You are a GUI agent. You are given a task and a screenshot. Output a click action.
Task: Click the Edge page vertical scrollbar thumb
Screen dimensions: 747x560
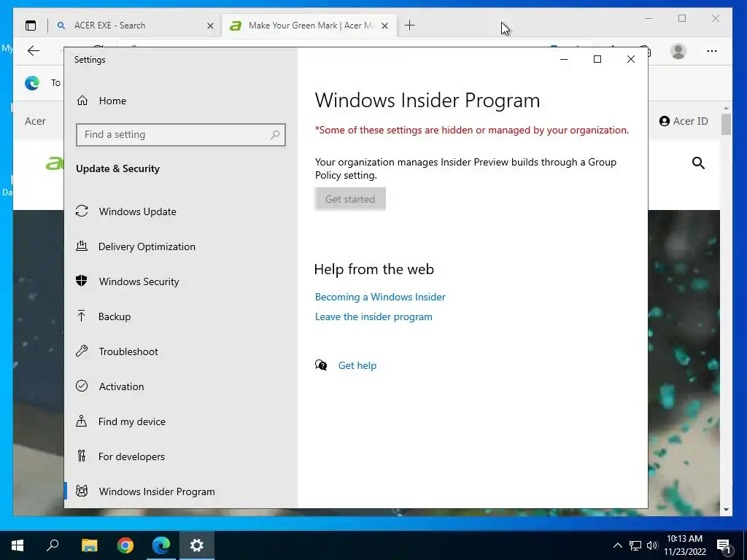[x=726, y=124]
